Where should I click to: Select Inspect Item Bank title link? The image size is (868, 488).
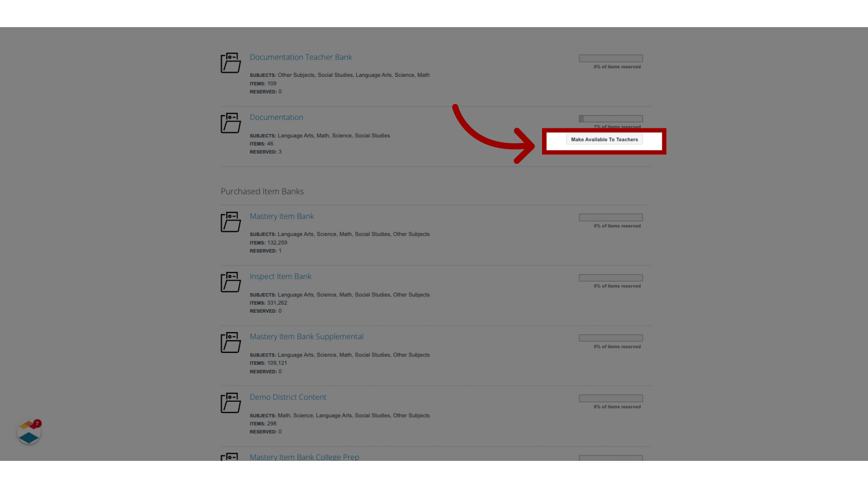click(281, 276)
